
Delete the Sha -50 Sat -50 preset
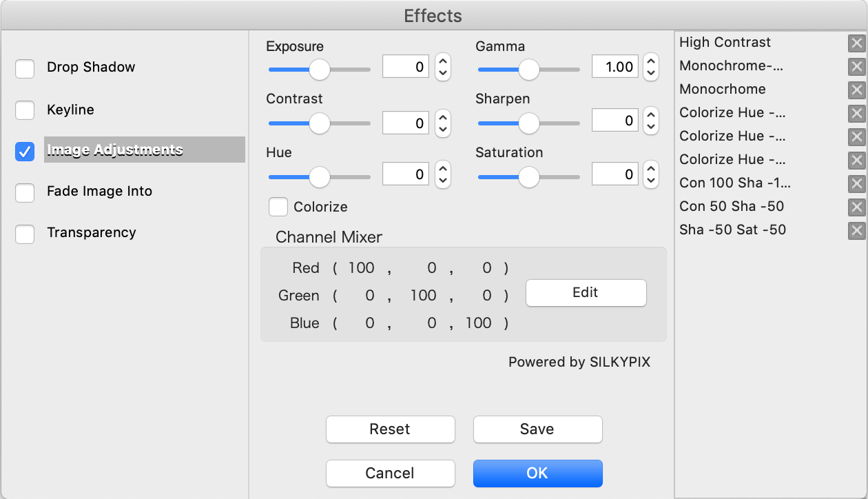(x=856, y=230)
